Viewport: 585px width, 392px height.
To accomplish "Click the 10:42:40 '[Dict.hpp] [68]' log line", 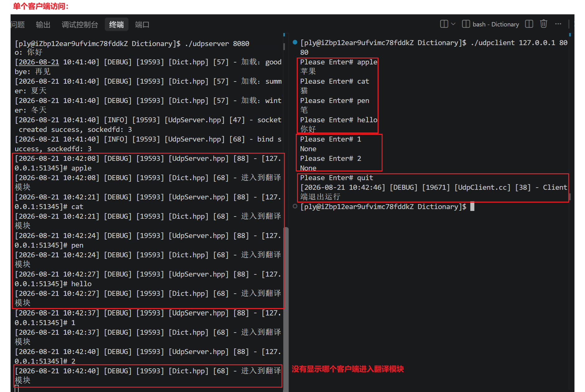I will (x=148, y=371).
